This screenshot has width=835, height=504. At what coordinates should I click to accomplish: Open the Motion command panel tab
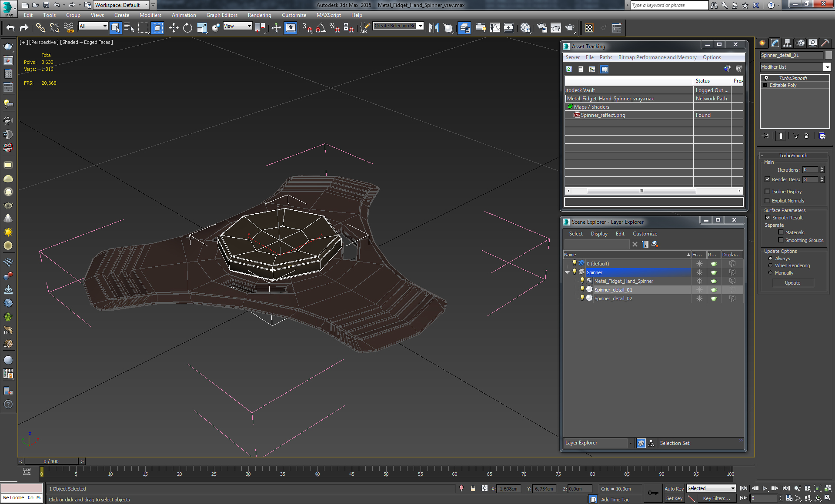800,43
